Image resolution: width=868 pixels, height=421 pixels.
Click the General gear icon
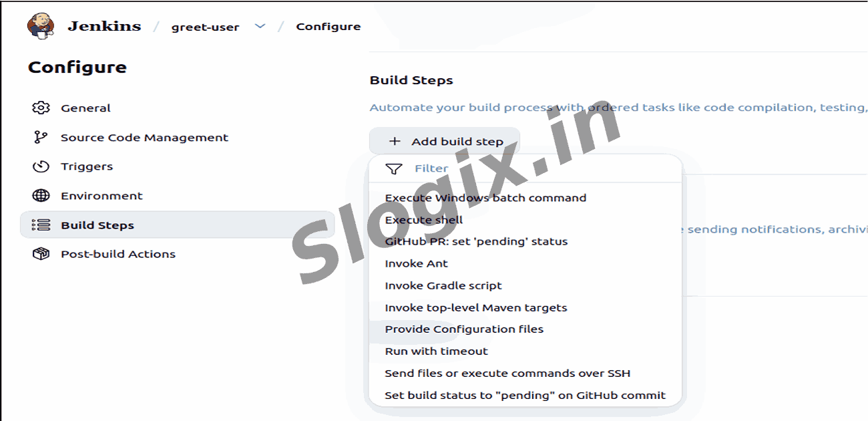pyautogui.click(x=41, y=108)
